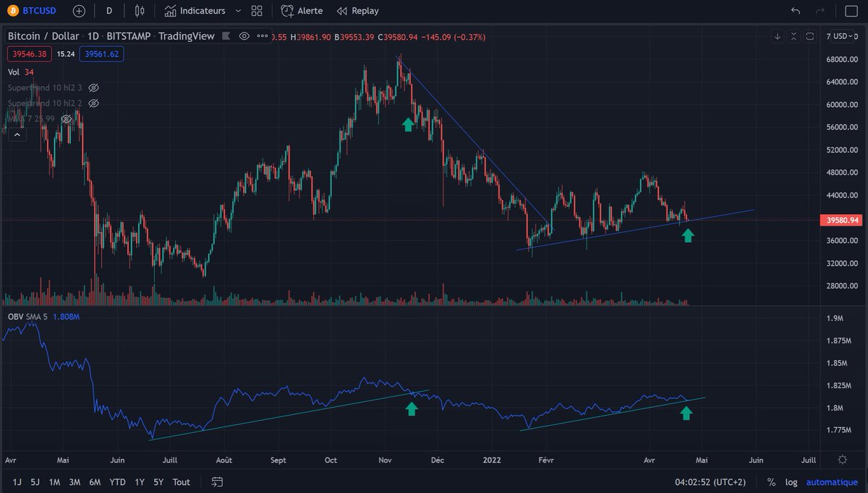Set date range to 1J
The width and height of the screenshot is (868, 493).
(17, 481)
